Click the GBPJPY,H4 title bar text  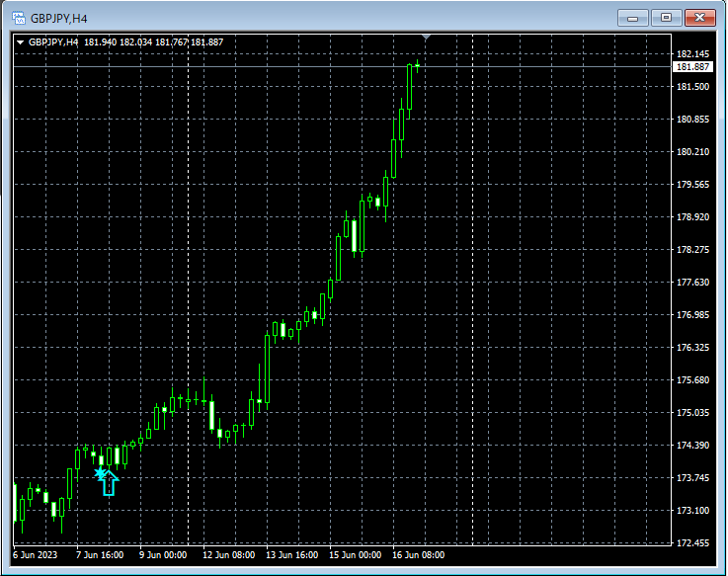pos(59,19)
